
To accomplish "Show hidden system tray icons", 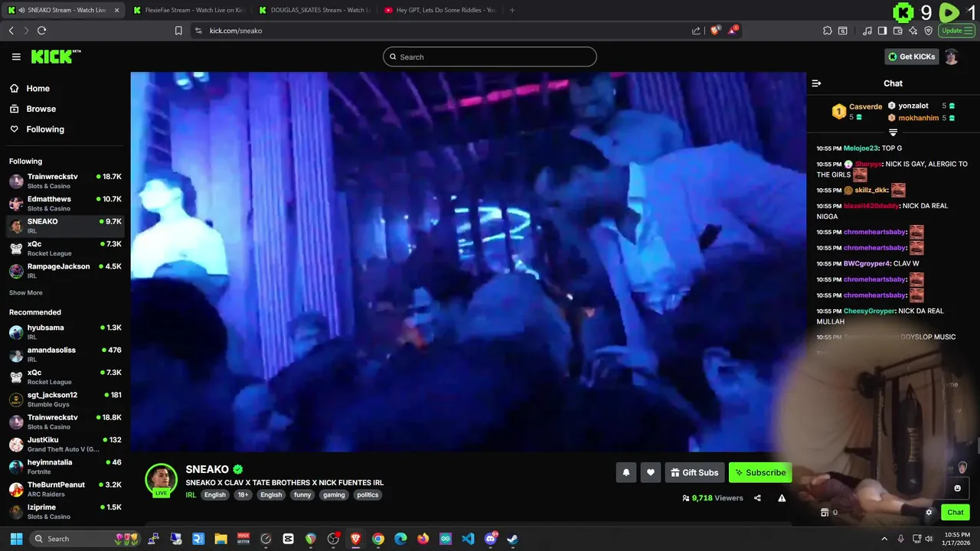I will point(884,539).
